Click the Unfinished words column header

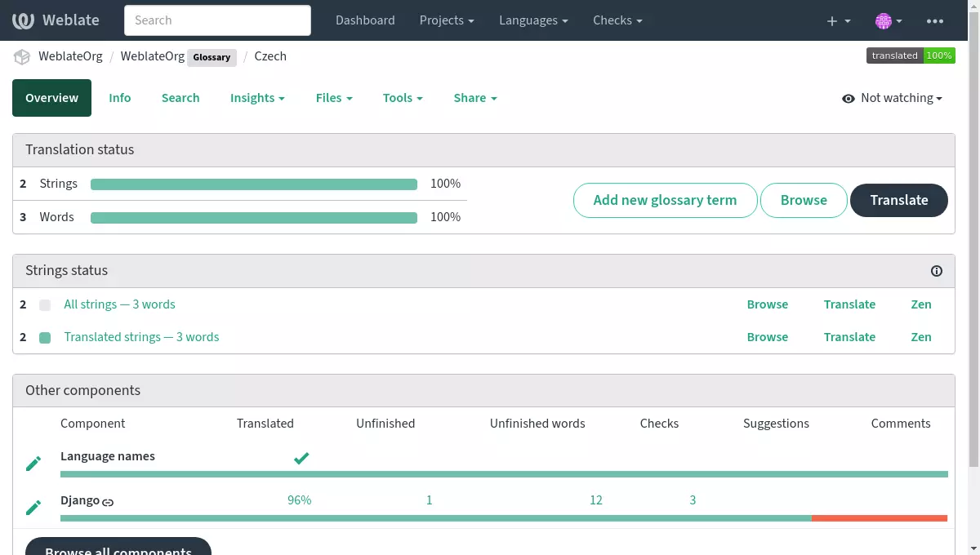click(x=537, y=424)
